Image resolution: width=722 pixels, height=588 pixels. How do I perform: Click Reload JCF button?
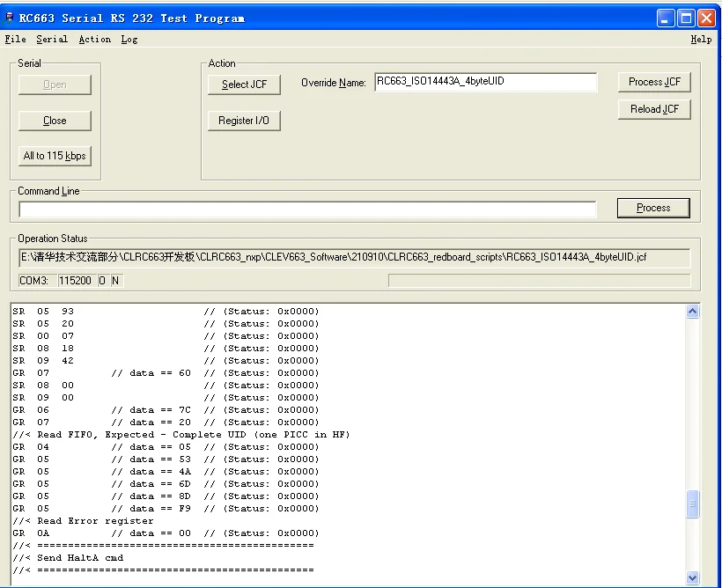[x=654, y=109]
